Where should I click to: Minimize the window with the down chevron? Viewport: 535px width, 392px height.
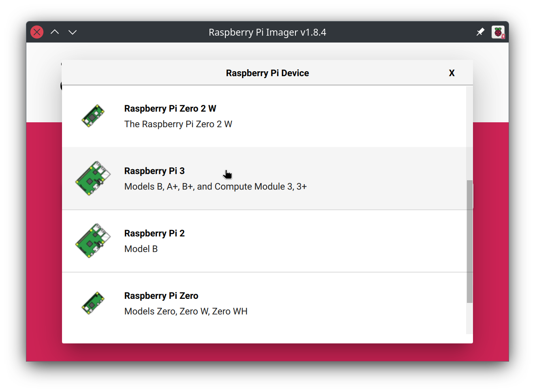(x=73, y=32)
